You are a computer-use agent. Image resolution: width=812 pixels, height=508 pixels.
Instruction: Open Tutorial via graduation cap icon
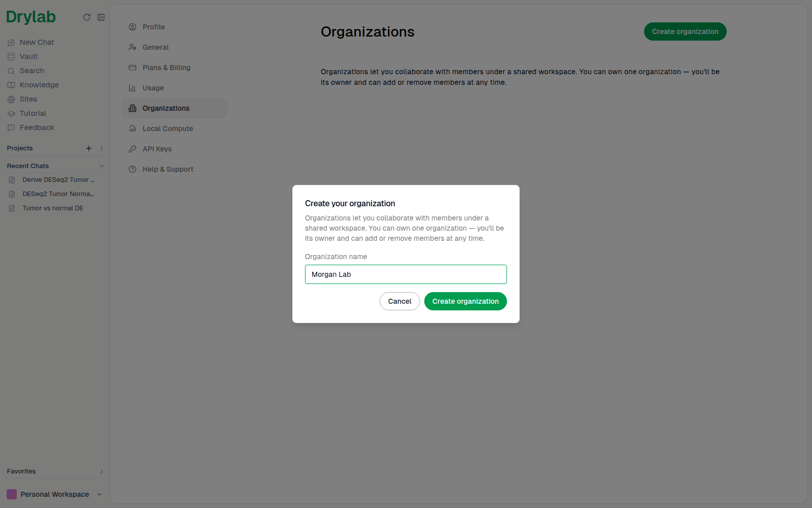11,114
